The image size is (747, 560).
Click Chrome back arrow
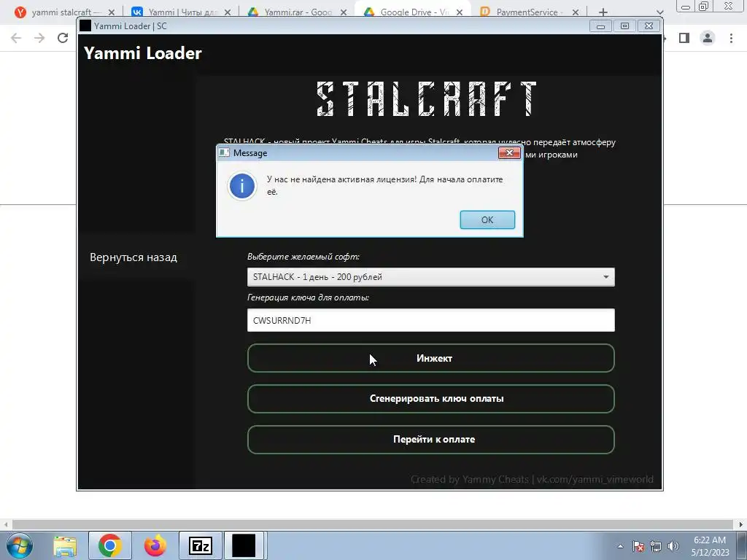[16, 38]
